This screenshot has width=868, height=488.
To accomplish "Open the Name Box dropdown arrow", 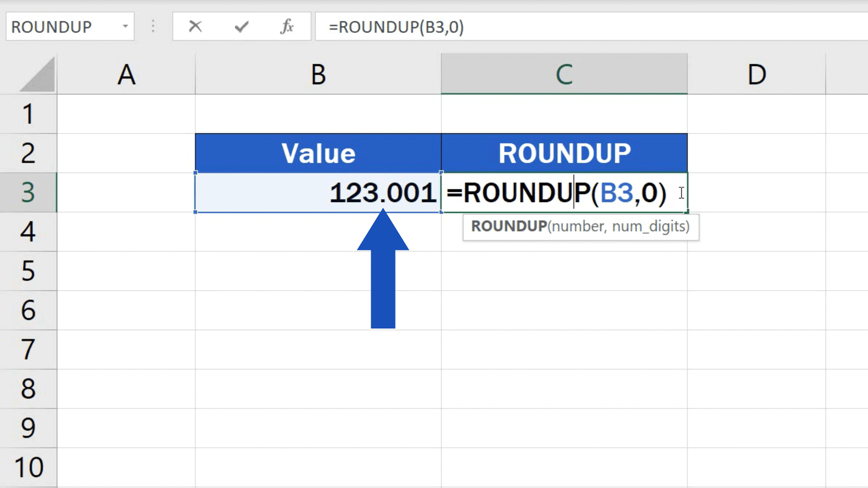I will pyautogui.click(x=126, y=27).
